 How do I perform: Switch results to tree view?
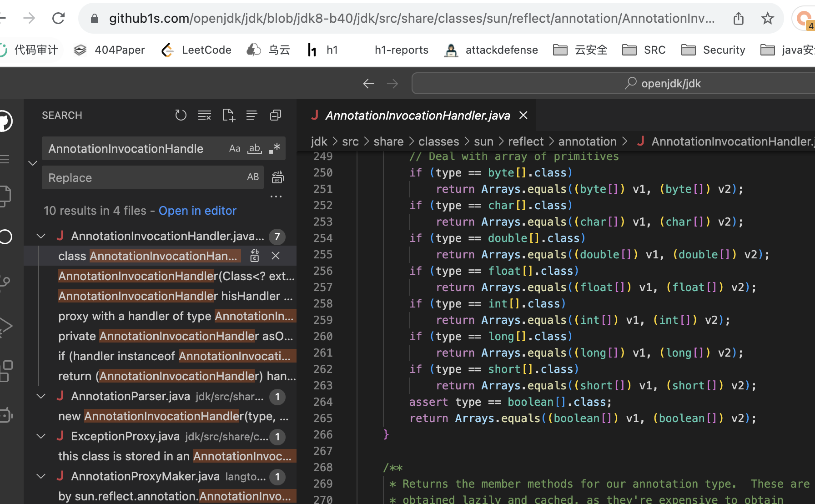coord(252,116)
